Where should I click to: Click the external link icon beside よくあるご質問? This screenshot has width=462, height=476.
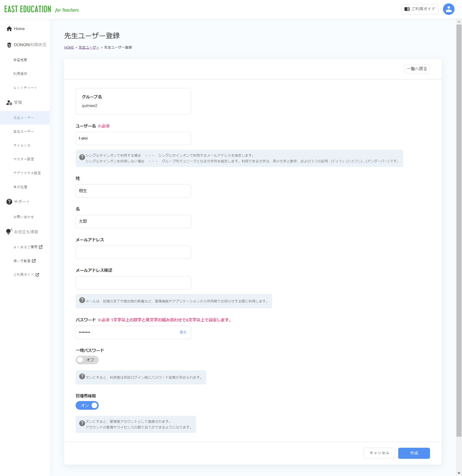[41, 247]
